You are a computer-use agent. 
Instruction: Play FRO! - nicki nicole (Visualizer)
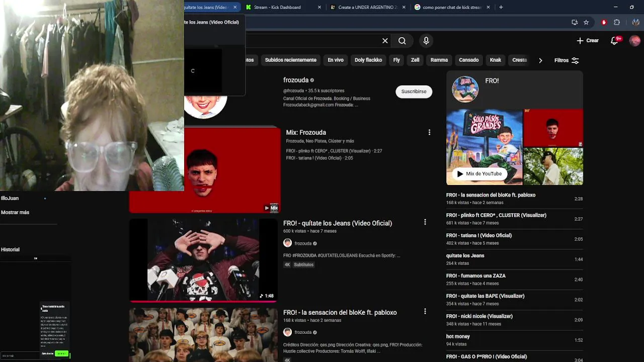pyautogui.click(x=514, y=320)
